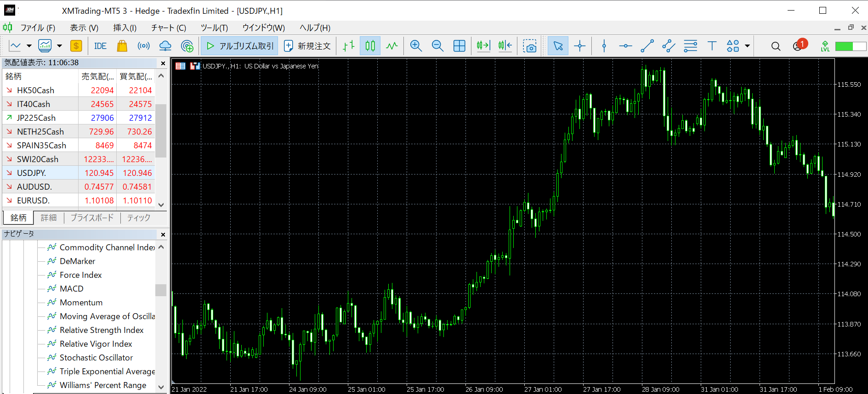Close the ナビゲータ navigator panel
Viewport: 868px width, 394px height.
click(x=163, y=234)
